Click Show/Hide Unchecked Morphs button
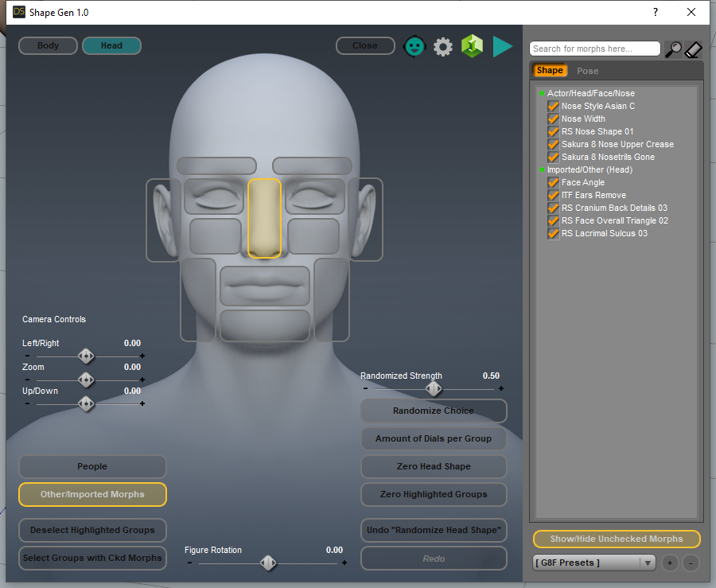This screenshot has height=588, width=716. [x=616, y=539]
